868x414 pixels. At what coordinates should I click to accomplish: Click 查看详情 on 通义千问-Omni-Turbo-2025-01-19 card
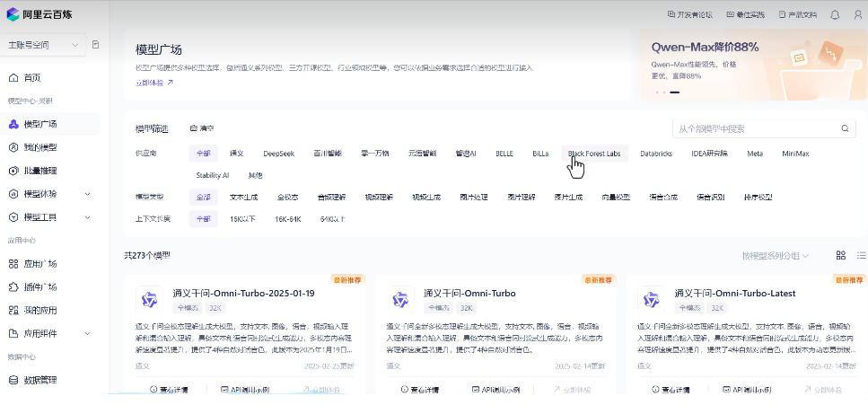coord(169,390)
